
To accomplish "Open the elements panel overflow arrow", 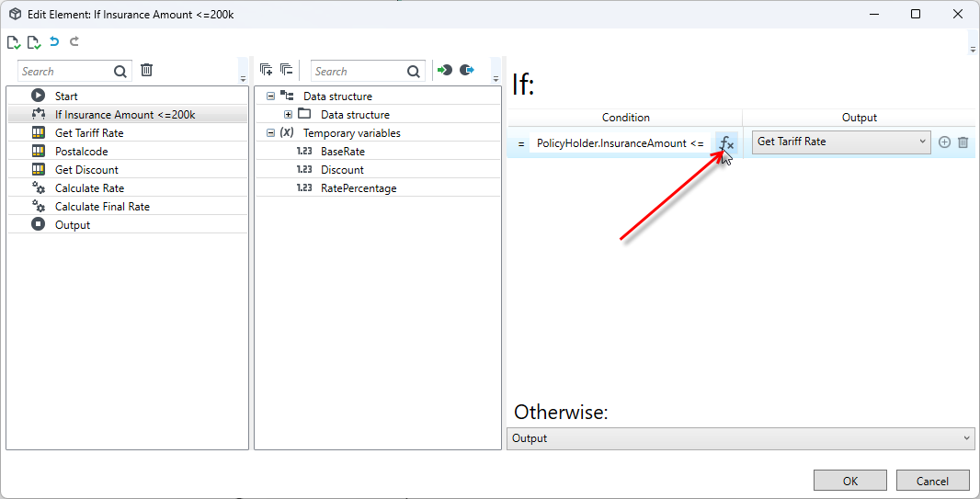I will (x=243, y=79).
